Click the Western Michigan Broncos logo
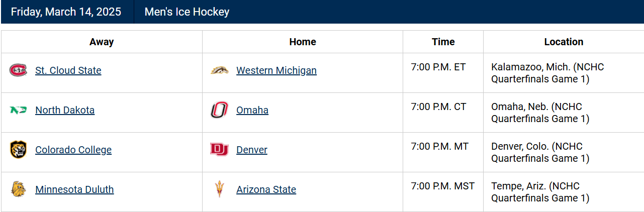This screenshot has width=644, height=212. (x=219, y=70)
